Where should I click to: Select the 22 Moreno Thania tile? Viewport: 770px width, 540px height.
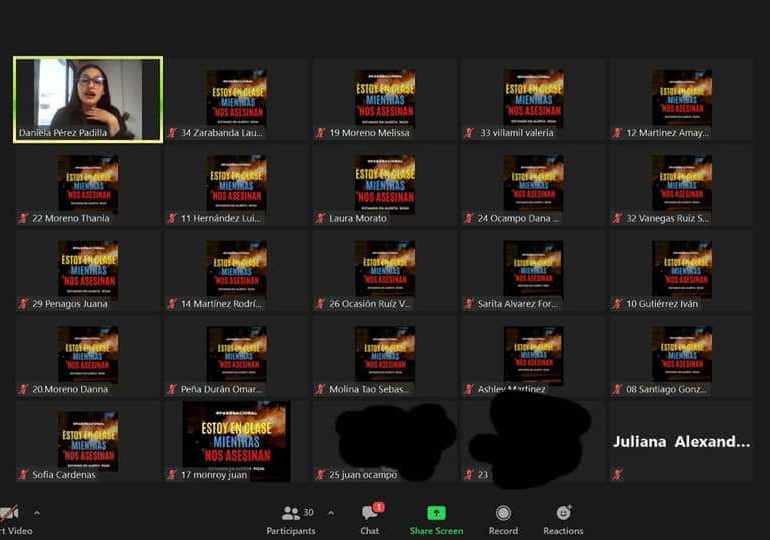click(x=88, y=184)
